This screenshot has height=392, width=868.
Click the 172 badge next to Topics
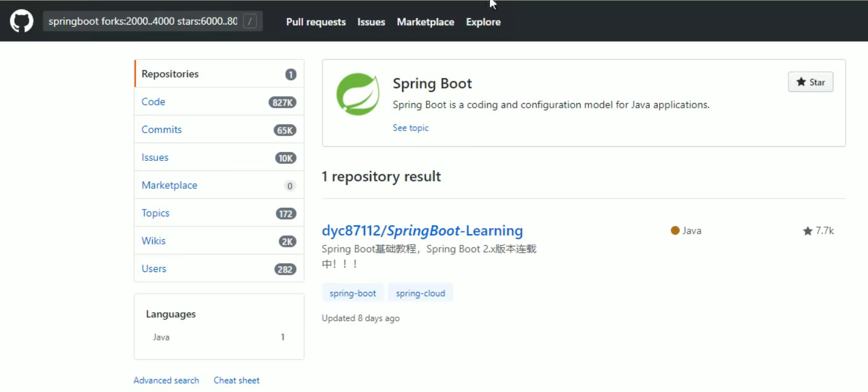coord(286,214)
